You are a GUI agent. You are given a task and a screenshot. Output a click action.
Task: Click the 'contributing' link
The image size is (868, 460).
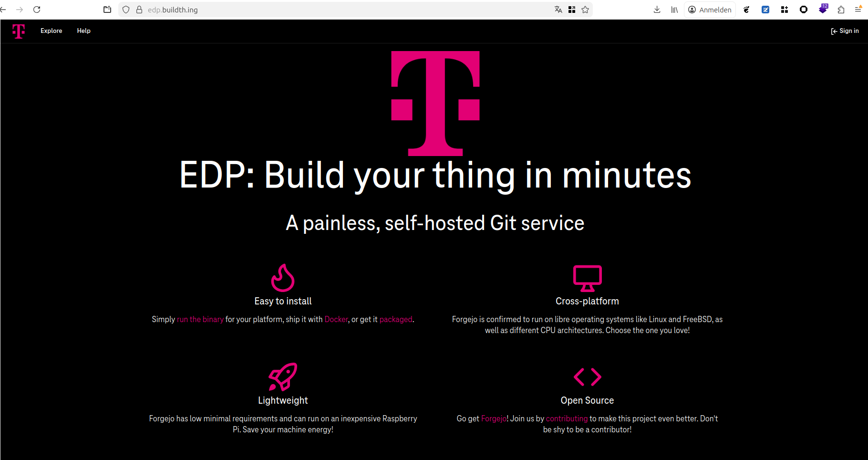click(567, 418)
